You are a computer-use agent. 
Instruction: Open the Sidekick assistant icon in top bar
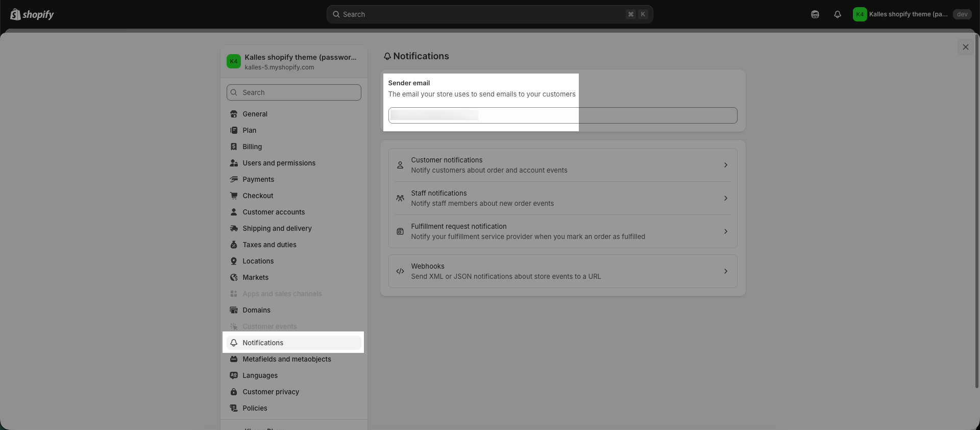point(815,14)
